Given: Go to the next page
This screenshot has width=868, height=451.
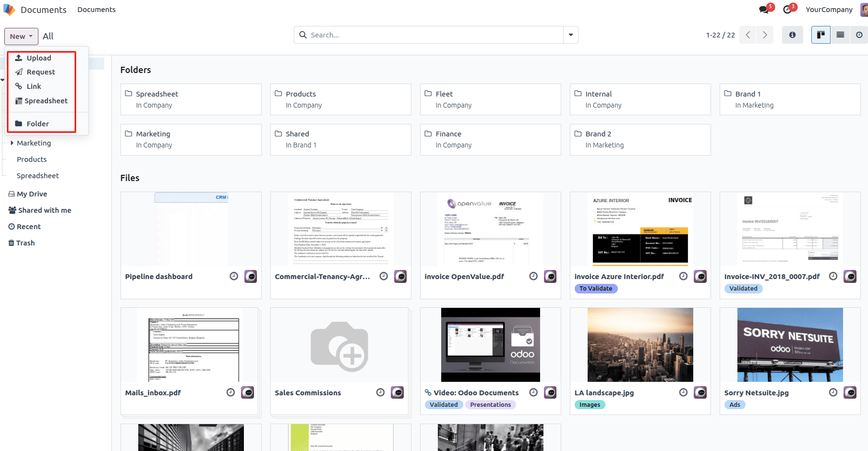Looking at the screenshot, I should (765, 35).
